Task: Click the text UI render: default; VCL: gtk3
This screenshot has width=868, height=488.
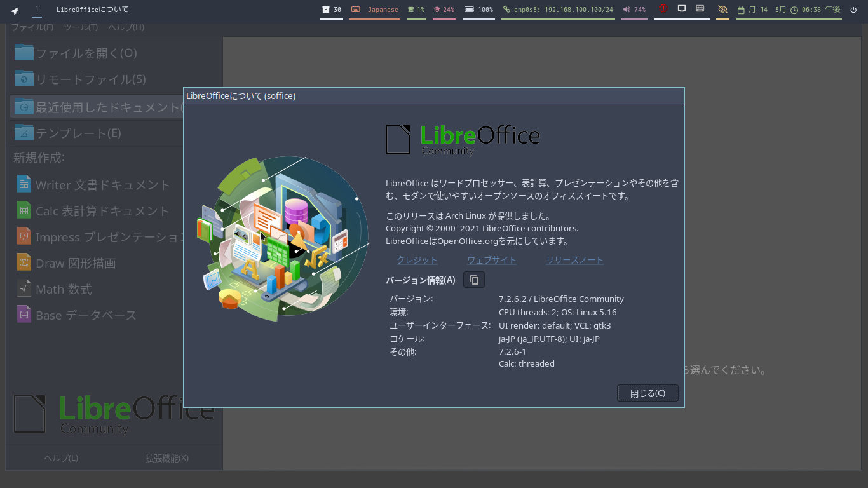Action: tap(555, 325)
